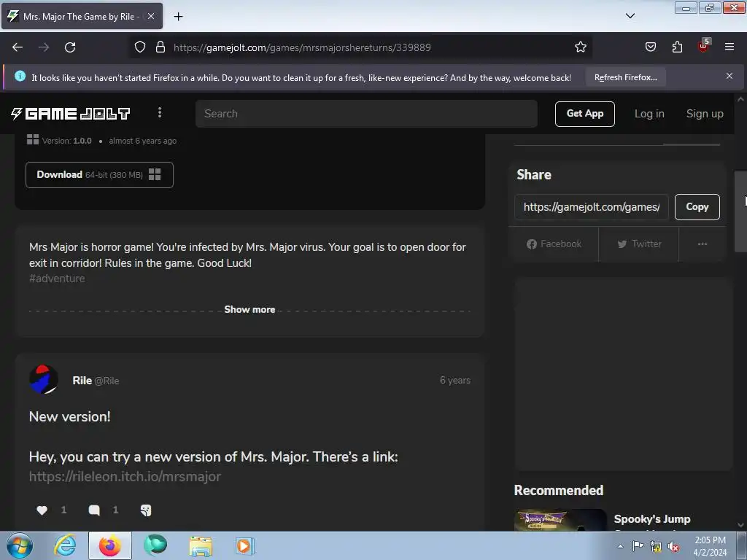Click the sticker icon on the post
747x560 pixels.
coord(146,510)
